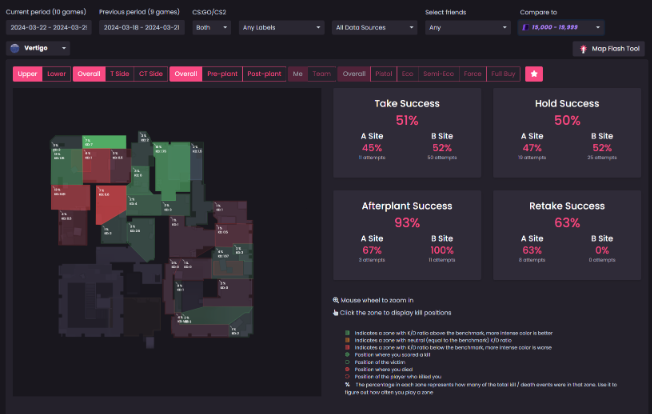Screen dimensions: 652x414
Task: Click Retake B Site 0%
Action: coord(602,250)
